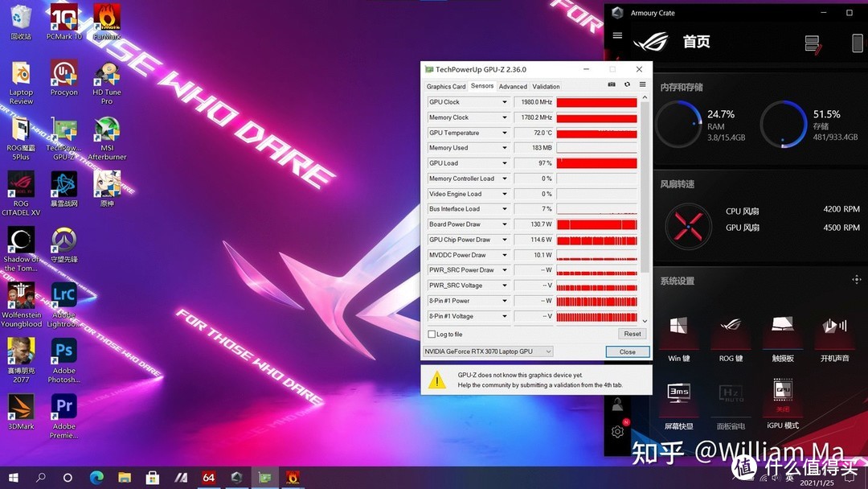The height and width of the screenshot is (489, 868).
Task: Switch to the Advanced tab
Action: (x=513, y=86)
